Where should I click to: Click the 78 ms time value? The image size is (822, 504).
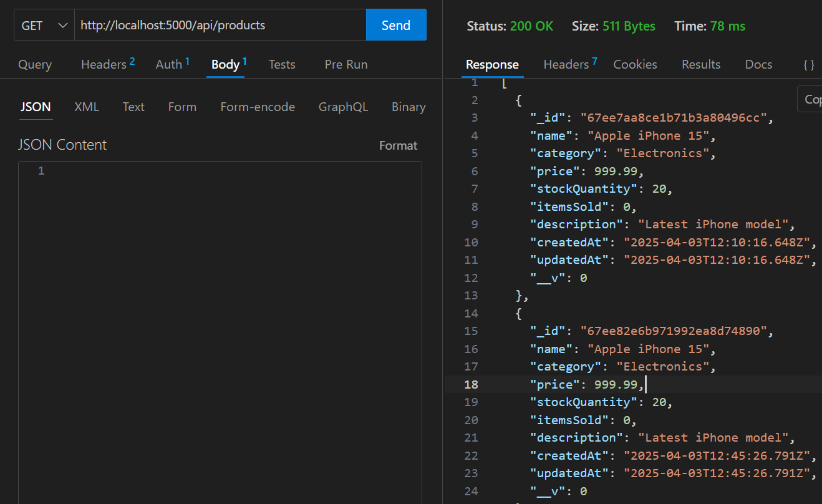pyautogui.click(x=727, y=26)
